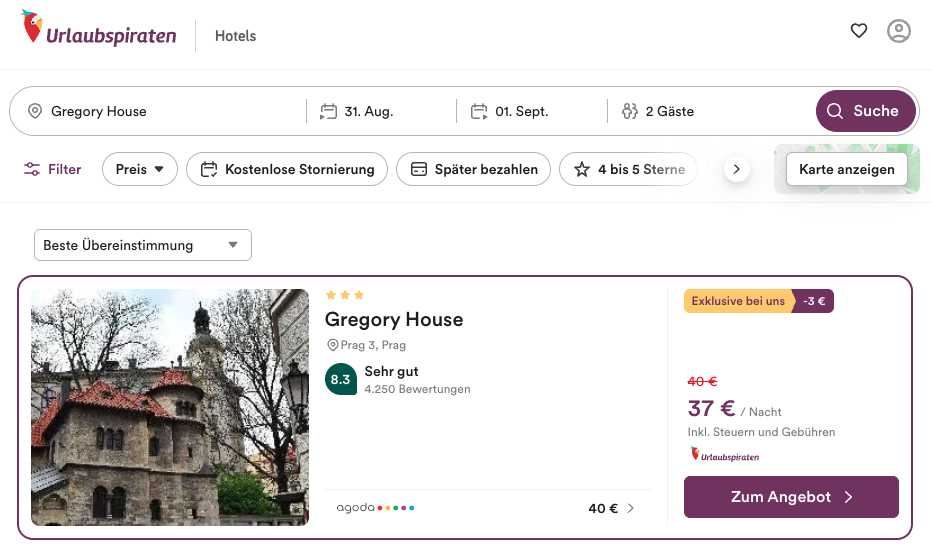Click the check-in calendar icon
This screenshot has height=558, width=932.
[328, 111]
